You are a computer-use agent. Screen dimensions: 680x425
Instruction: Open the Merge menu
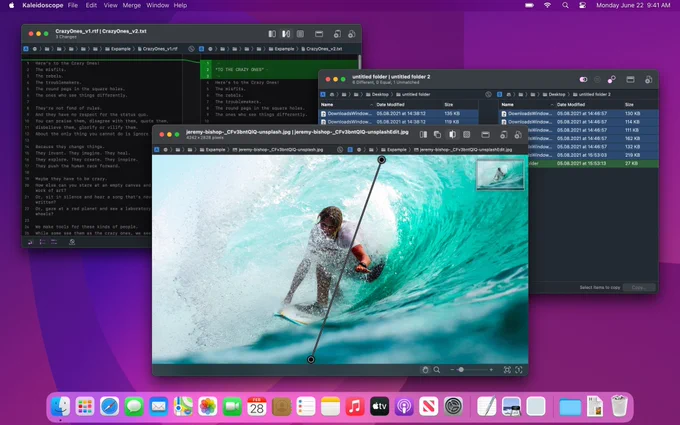132,6
